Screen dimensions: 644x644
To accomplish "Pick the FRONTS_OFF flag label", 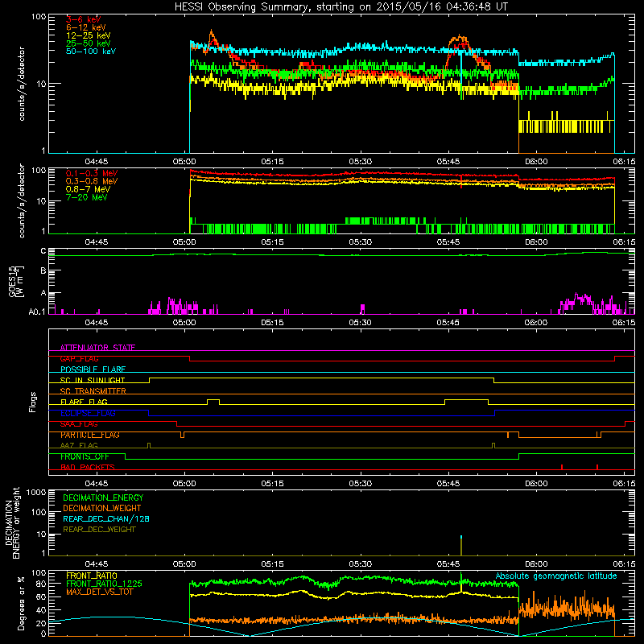I will (x=85, y=456).
